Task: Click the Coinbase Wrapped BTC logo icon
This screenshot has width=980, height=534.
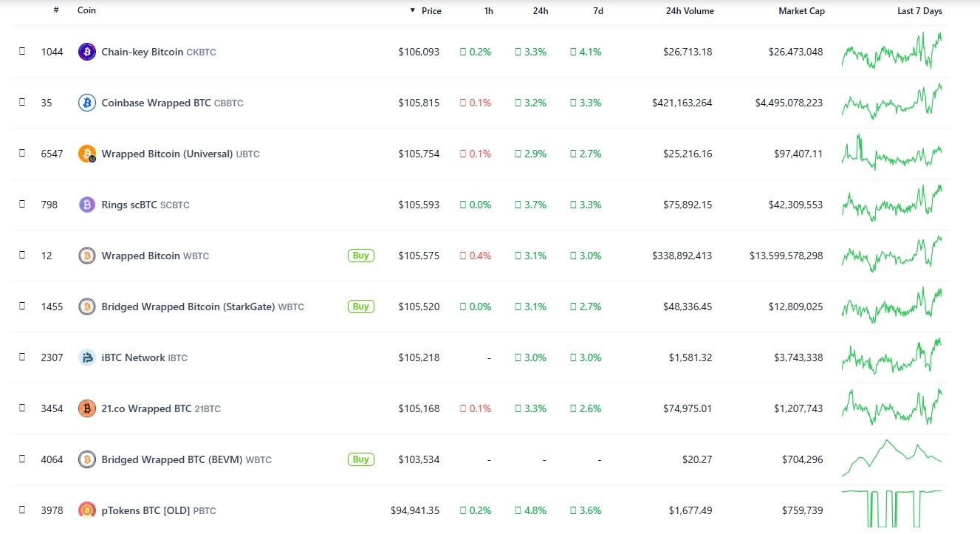Action: (87, 103)
